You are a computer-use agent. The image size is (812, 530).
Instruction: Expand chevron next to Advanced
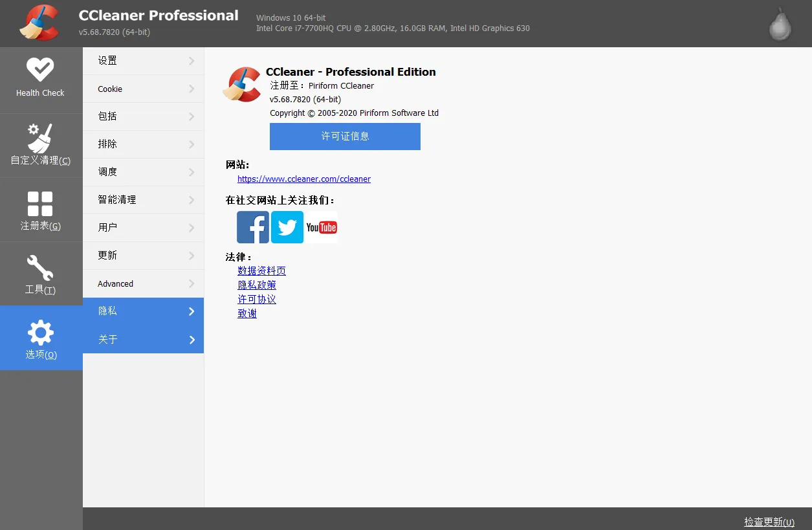(192, 283)
